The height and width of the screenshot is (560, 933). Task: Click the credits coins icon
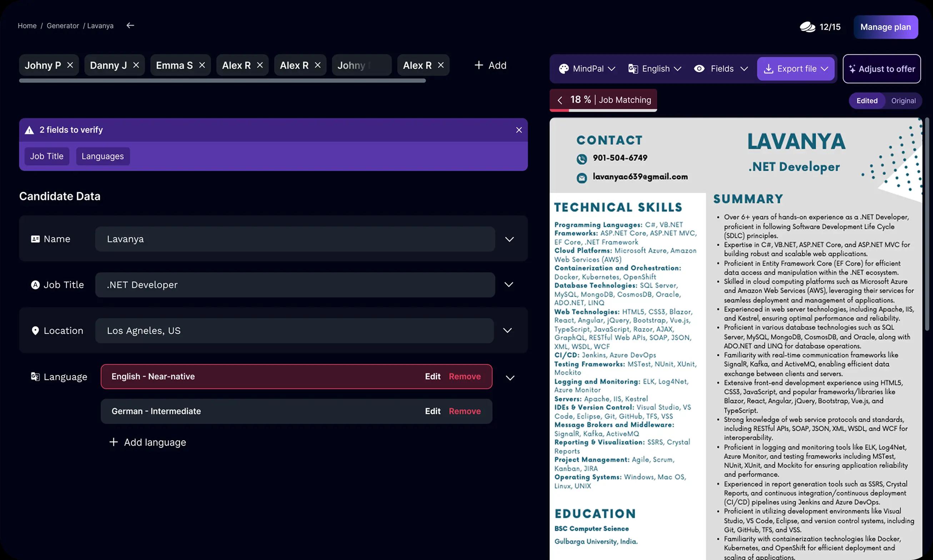pos(807,27)
